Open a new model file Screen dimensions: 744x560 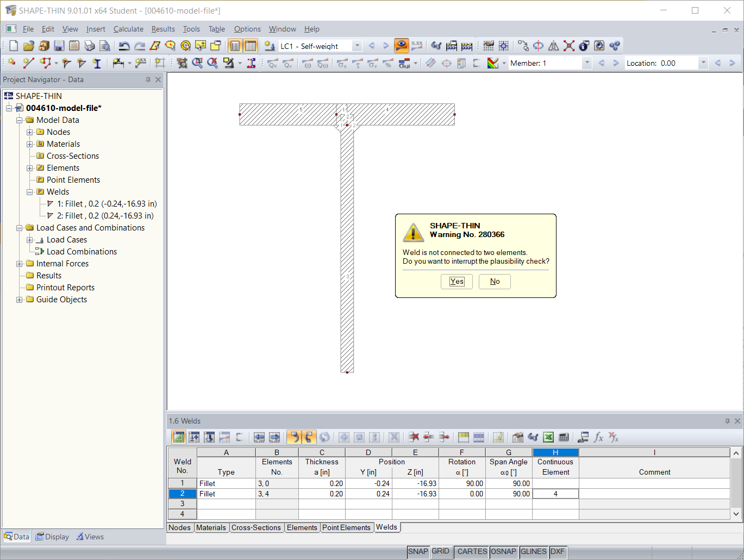click(x=13, y=46)
